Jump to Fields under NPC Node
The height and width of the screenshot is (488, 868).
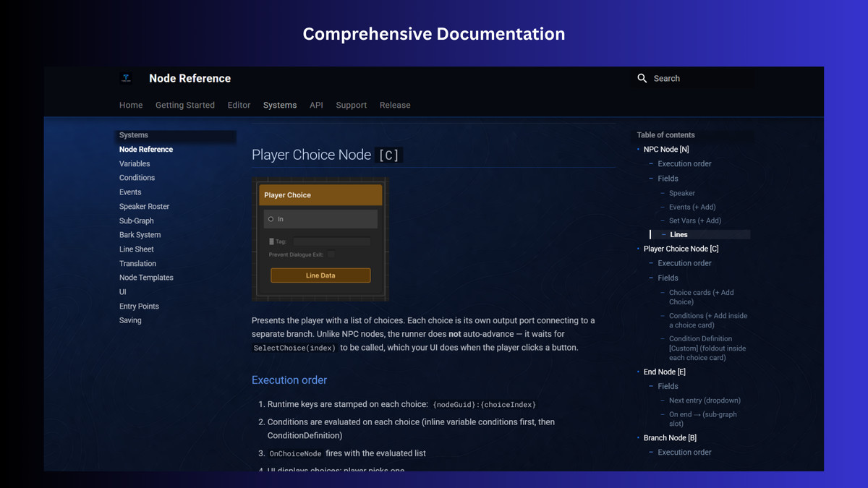coord(668,179)
